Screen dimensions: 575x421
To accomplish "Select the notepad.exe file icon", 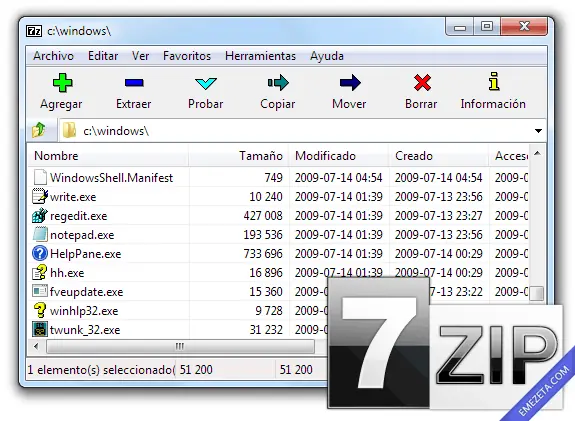I will coord(40,234).
